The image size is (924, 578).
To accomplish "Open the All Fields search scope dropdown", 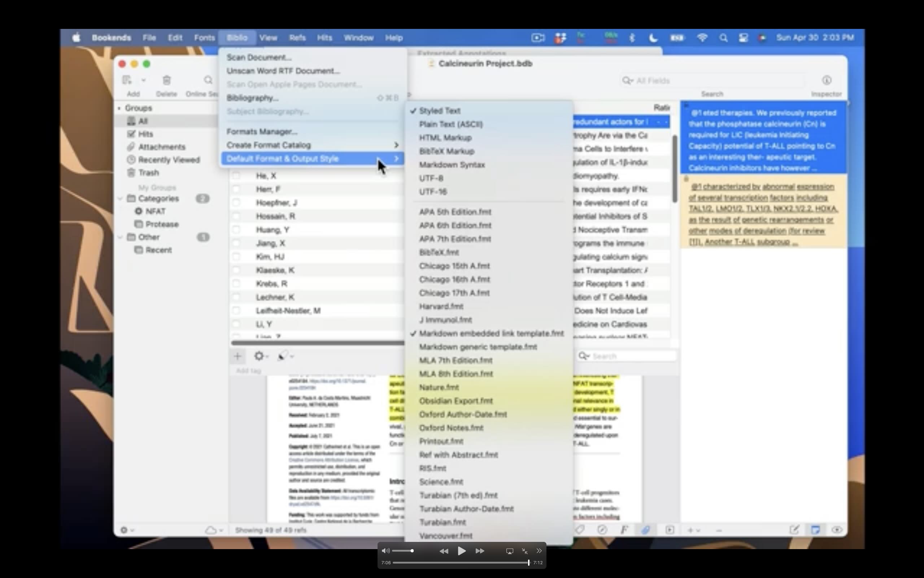I will point(627,80).
